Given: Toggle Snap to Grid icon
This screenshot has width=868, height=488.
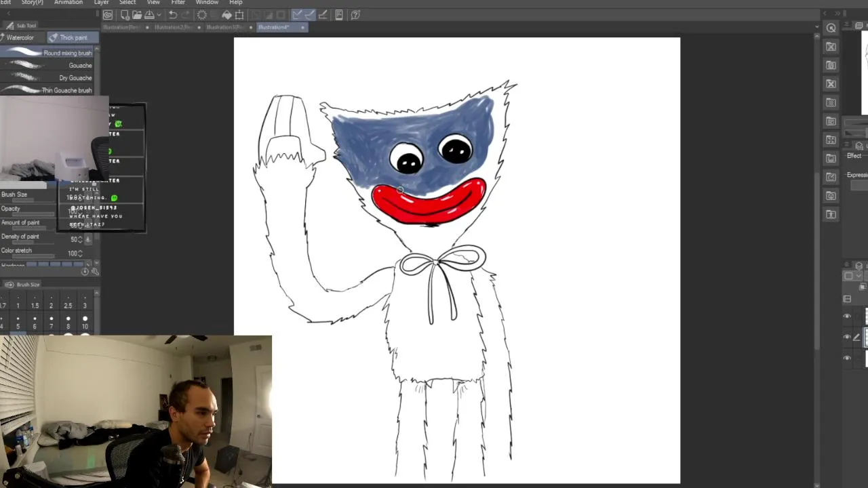Looking at the screenshot, I should (x=323, y=15).
